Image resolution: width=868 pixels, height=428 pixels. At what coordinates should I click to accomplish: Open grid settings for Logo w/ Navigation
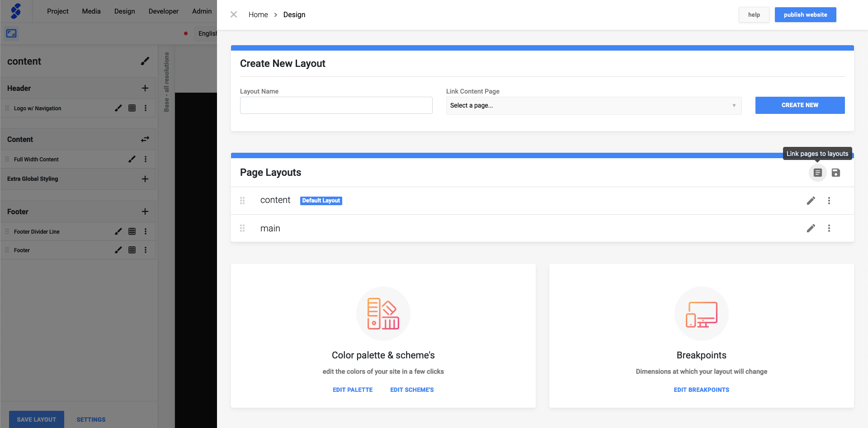(x=132, y=108)
